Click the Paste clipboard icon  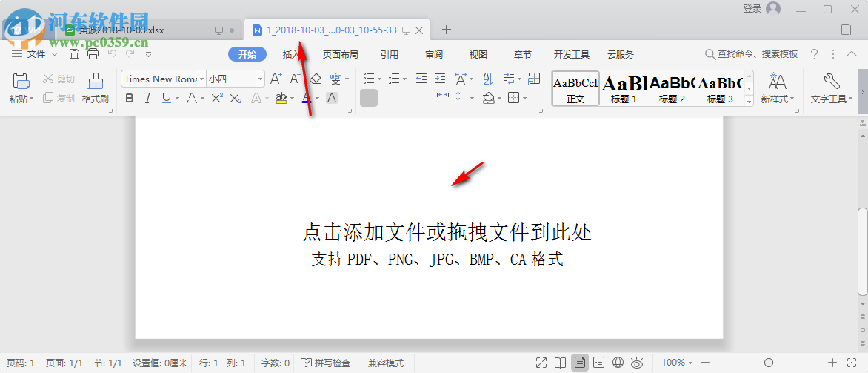[x=21, y=81]
